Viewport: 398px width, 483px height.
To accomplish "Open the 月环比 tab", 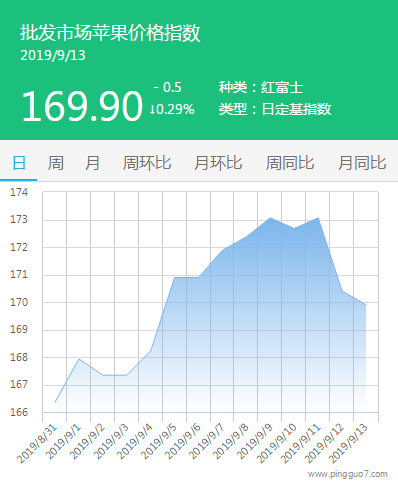I will point(218,163).
